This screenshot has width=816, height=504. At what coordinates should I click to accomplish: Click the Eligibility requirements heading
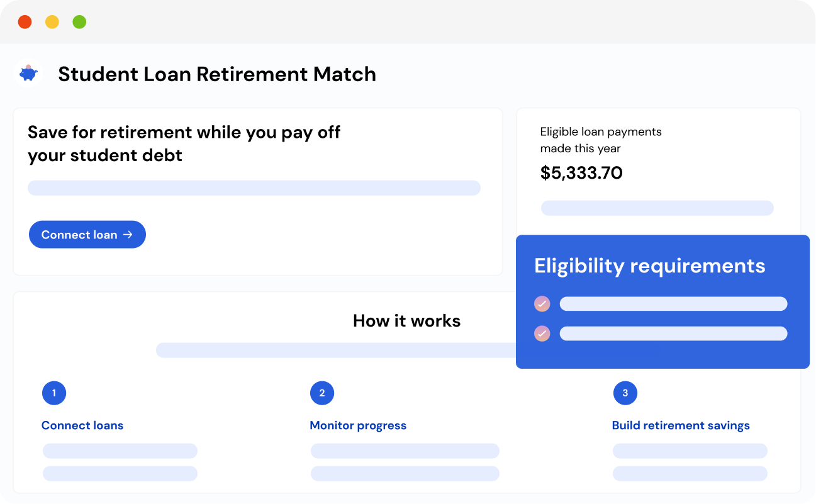coord(649,266)
